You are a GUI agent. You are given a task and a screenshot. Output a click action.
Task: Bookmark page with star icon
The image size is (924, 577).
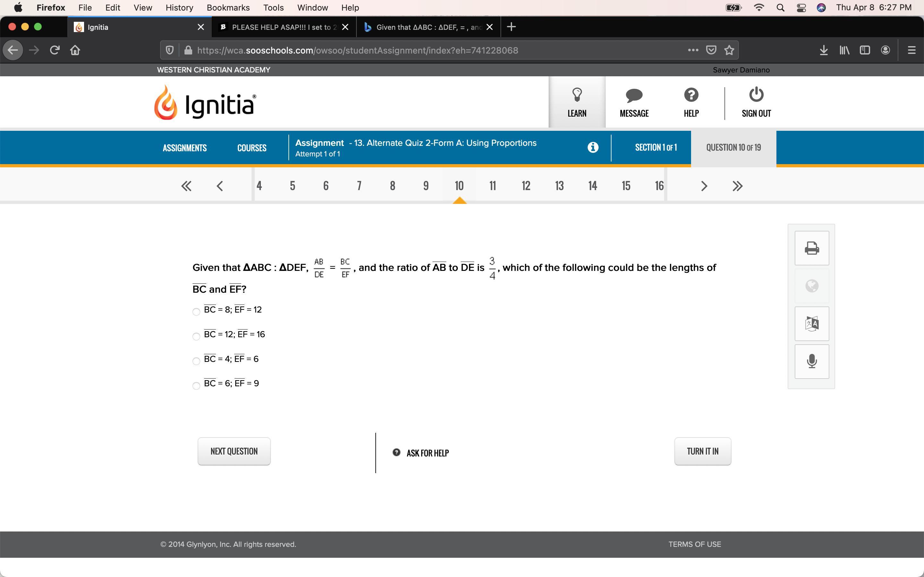729,50
